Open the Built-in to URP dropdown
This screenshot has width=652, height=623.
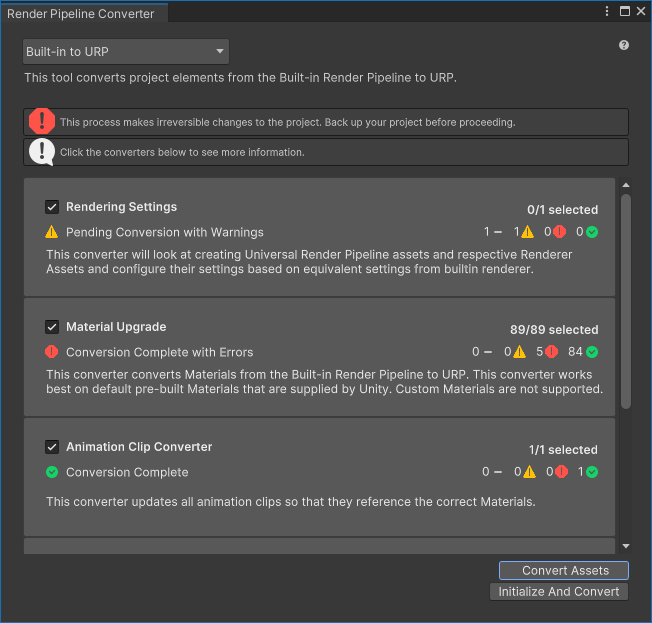point(126,52)
